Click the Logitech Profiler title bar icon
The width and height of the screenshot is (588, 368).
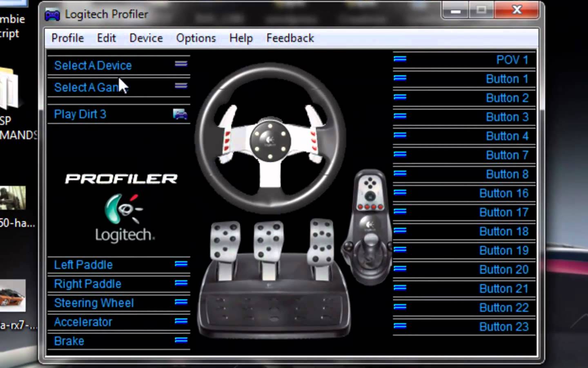pos(52,15)
